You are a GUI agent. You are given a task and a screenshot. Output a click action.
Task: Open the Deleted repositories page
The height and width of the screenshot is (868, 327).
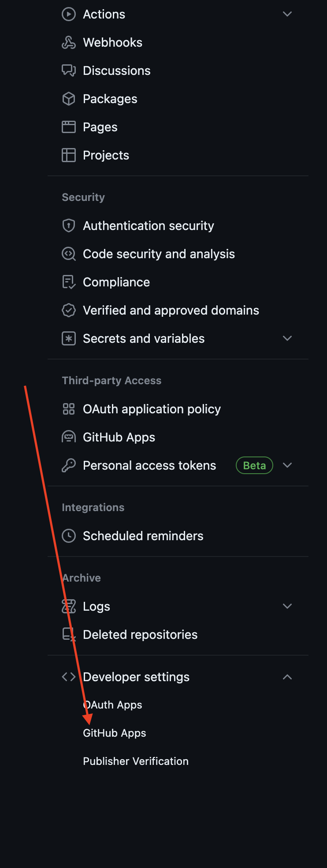coord(140,634)
